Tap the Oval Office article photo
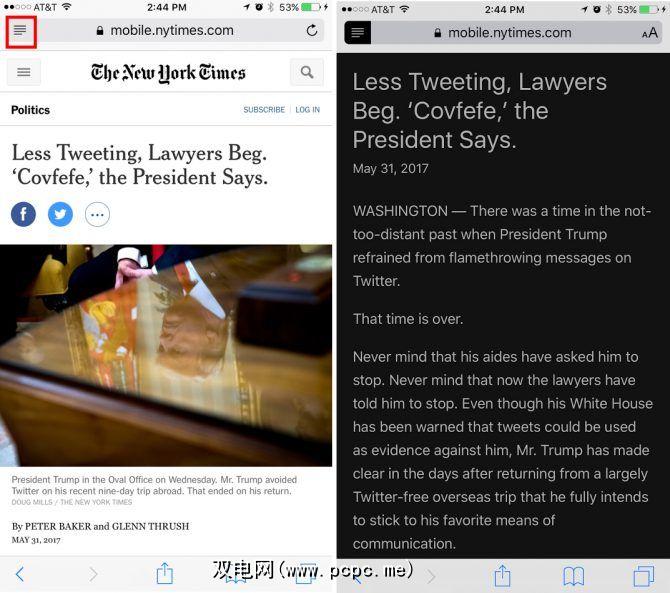Image resolution: width=670 pixels, height=593 pixels. click(x=166, y=355)
